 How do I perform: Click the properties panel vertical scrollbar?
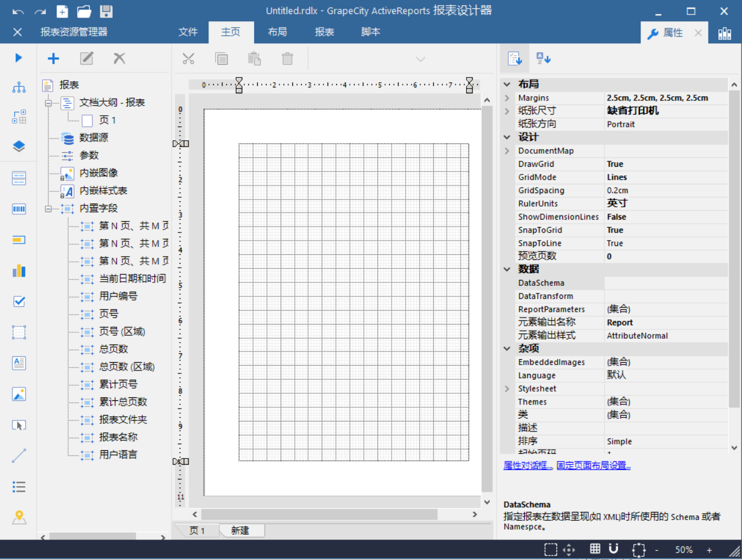(x=734, y=249)
